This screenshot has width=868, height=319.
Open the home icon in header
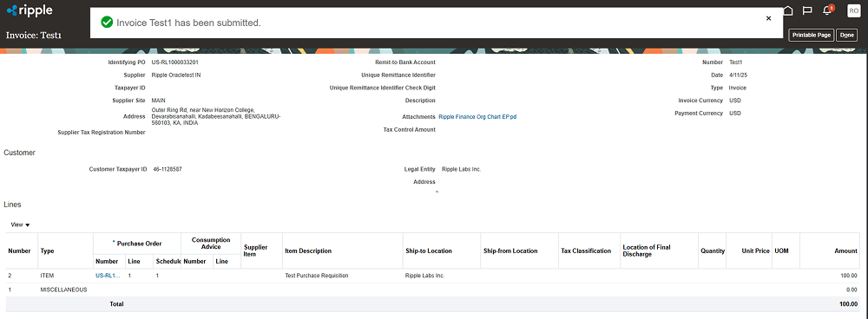pyautogui.click(x=788, y=10)
